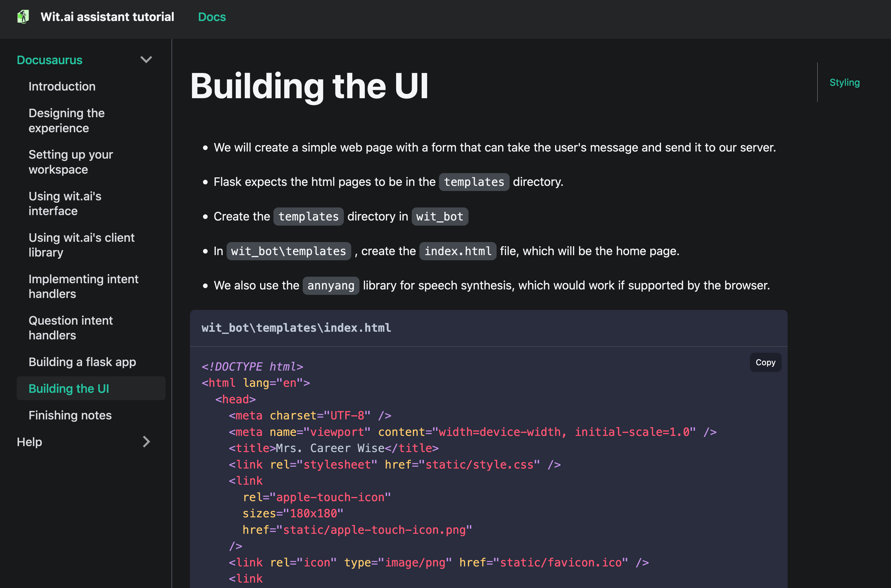Select Implementing intent handlers in sidebar
Screen dimensions: 891x588
(x=83, y=287)
